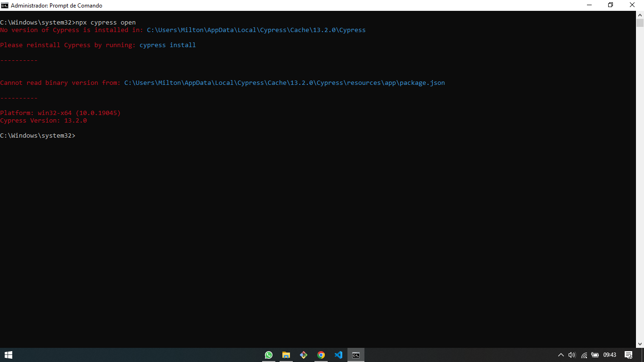Click 'Cannot read binary version from:' text

[x=60, y=82]
